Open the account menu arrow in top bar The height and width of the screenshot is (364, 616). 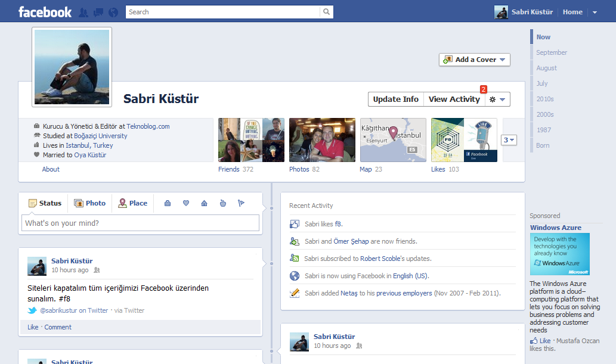595,12
